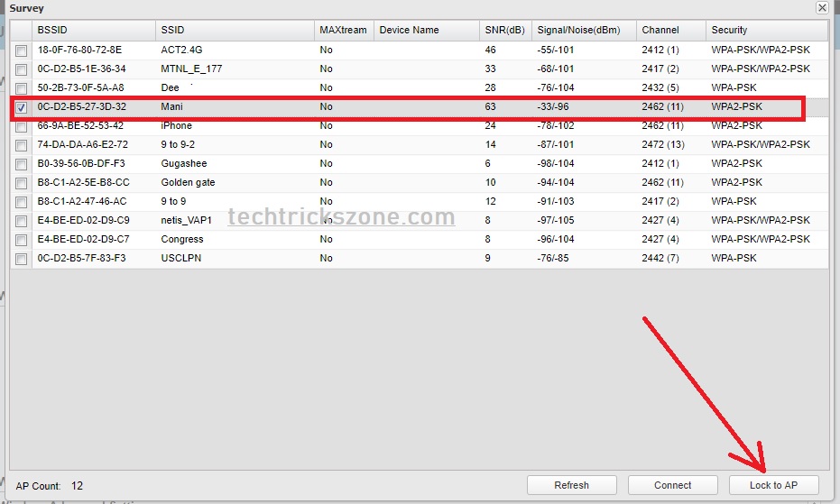Select the Congress network row
This screenshot has height=504, width=840.
182,240
